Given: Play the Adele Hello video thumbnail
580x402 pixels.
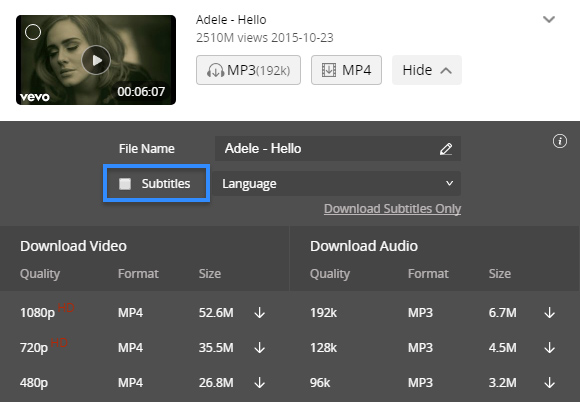Looking at the screenshot, I should click(96, 60).
